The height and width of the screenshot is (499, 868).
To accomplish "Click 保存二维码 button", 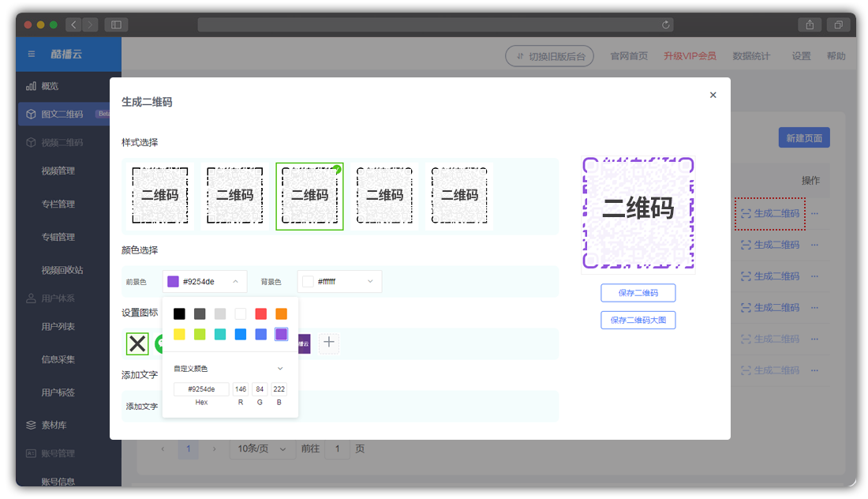I will [638, 293].
